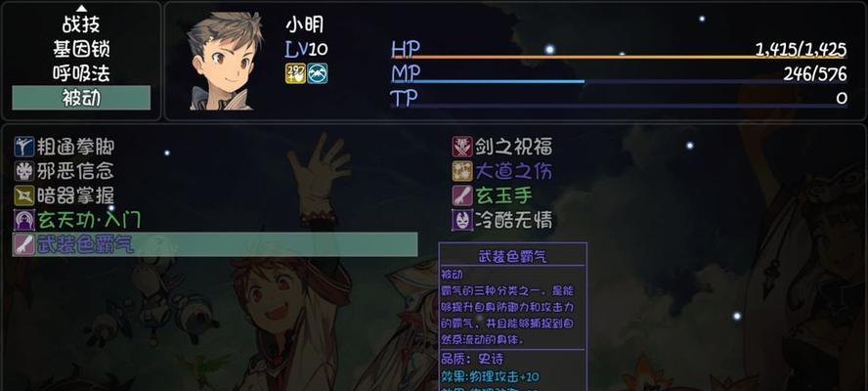Select the 大道之伤 golden skill icon
Viewport: 868px width, 391px height.
click(462, 171)
